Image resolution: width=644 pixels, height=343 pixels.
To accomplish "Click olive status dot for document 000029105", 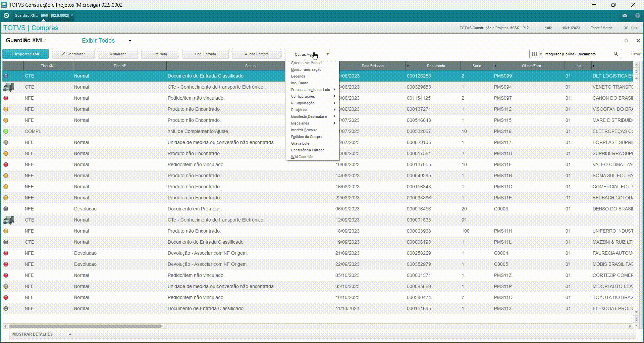I will coord(6,143).
